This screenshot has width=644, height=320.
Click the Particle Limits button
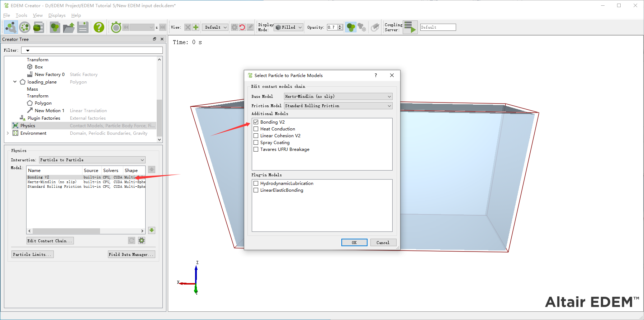point(33,254)
